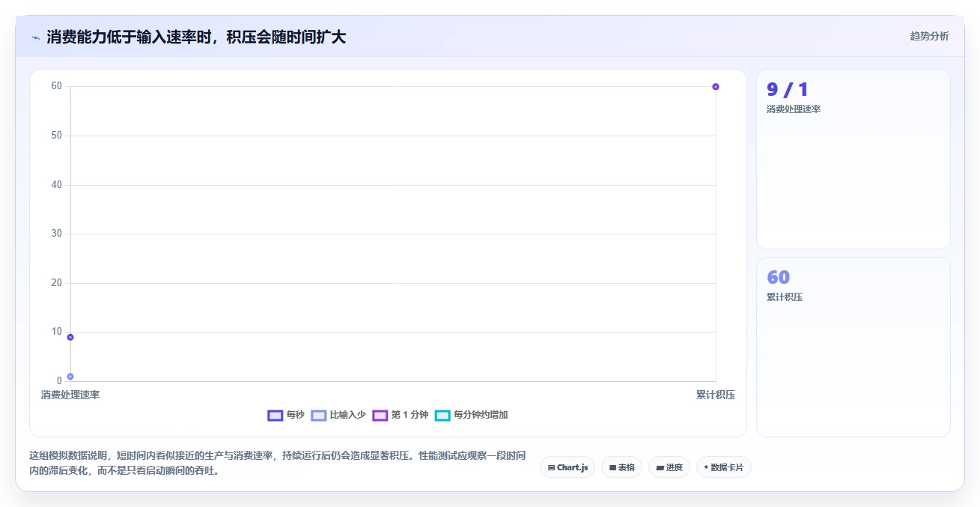Click the 每分钟约增加 legend color box
This screenshot has width=980, height=507.
point(443,415)
